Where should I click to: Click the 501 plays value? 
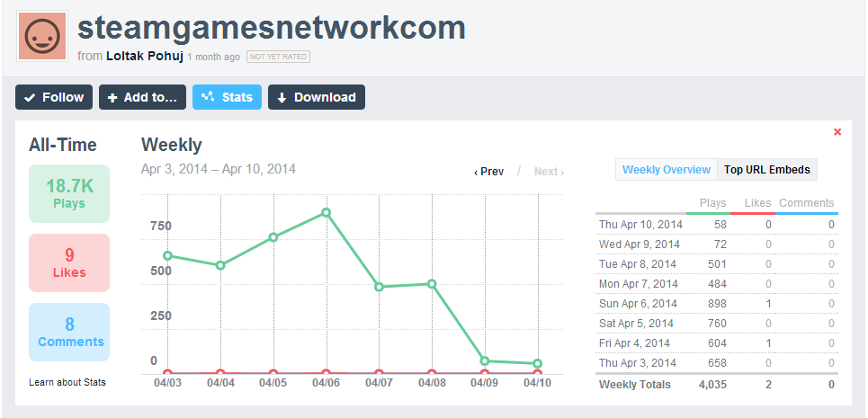(717, 264)
